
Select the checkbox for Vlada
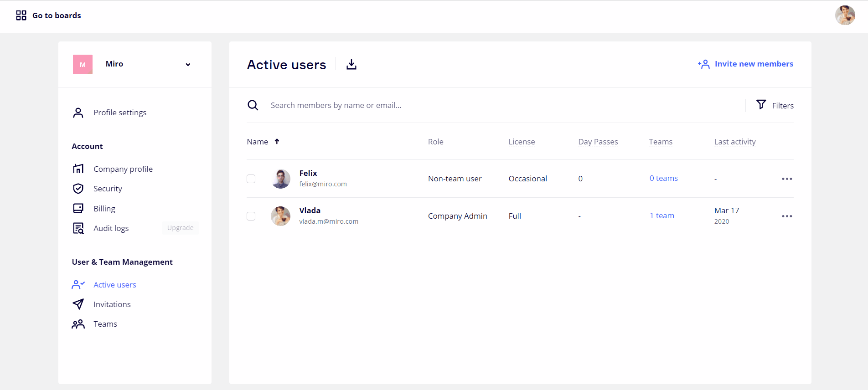[x=251, y=216]
